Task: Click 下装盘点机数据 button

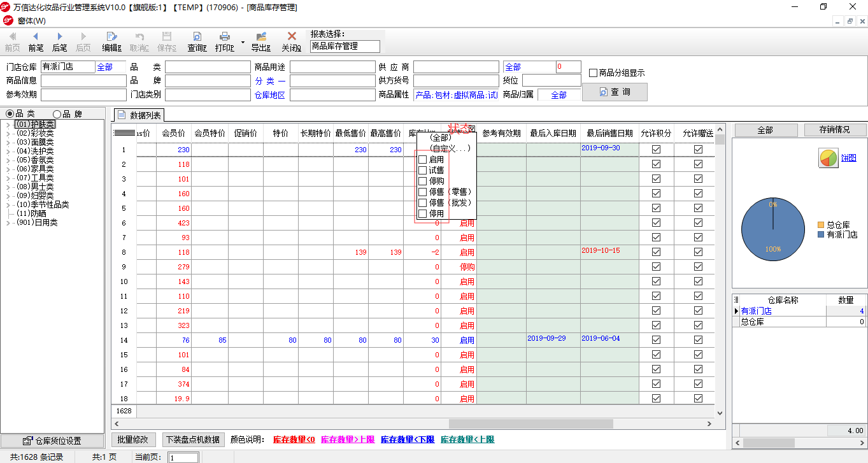Action: coord(193,439)
